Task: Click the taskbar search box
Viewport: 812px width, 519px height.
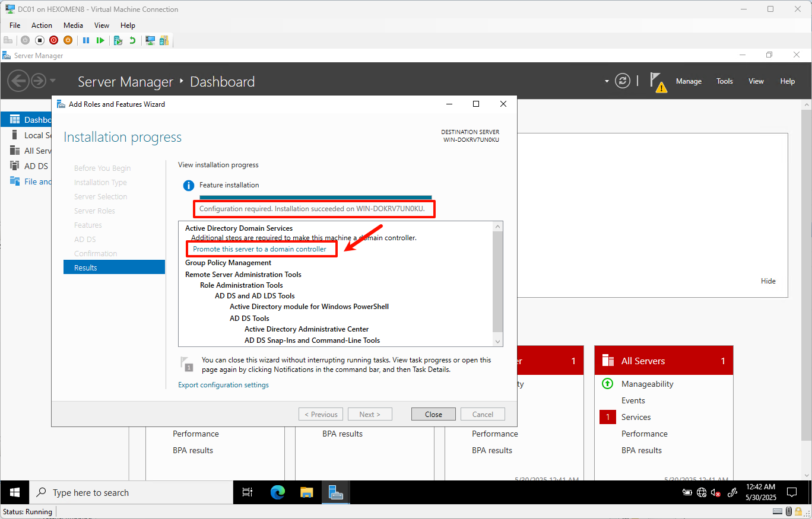Action: (x=131, y=492)
